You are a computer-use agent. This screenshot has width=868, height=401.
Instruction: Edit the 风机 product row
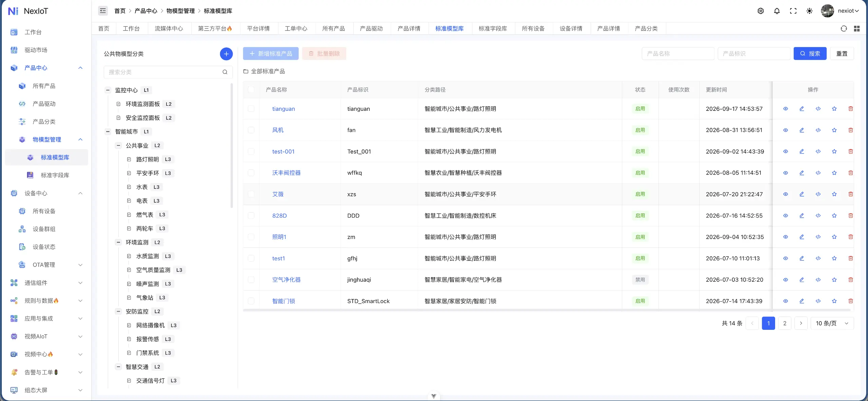pyautogui.click(x=802, y=130)
